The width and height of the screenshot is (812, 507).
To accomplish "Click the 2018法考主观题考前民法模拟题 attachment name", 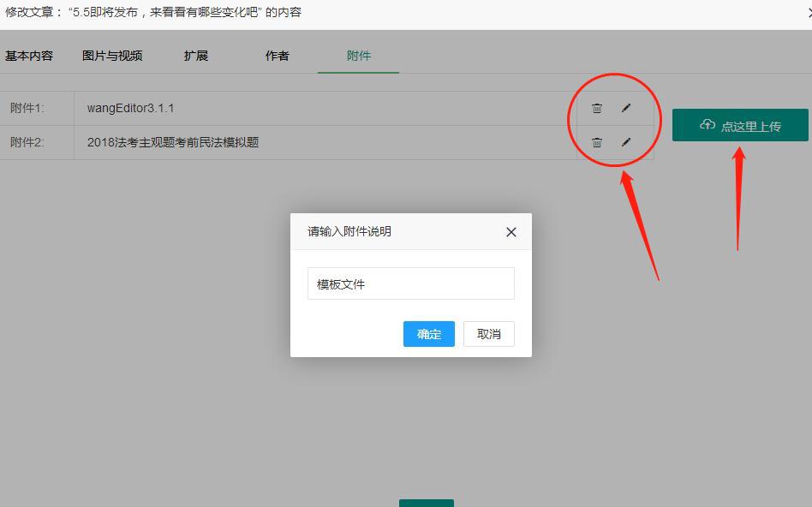I will pyautogui.click(x=173, y=142).
